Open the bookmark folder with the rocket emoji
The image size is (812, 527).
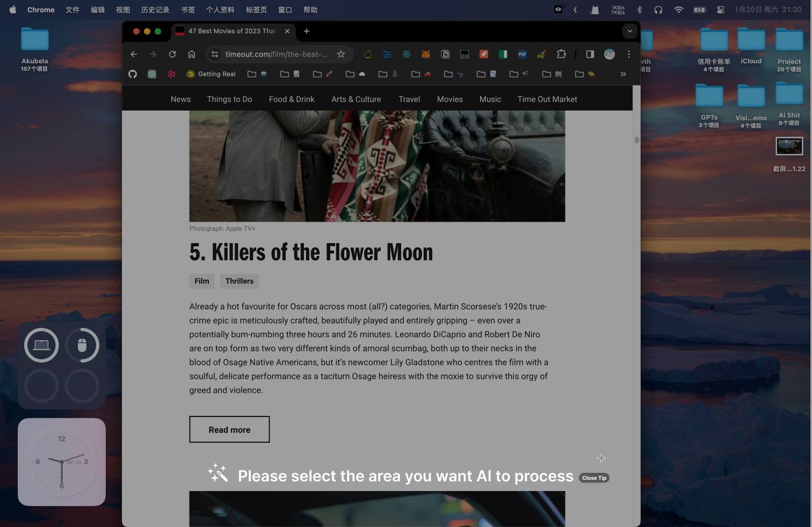[x=323, y=74]
